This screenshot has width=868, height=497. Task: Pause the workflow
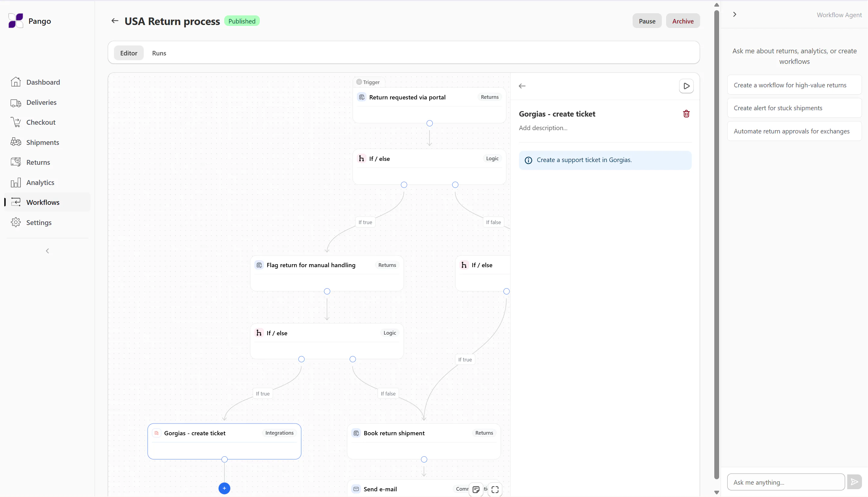coord(647,21)
